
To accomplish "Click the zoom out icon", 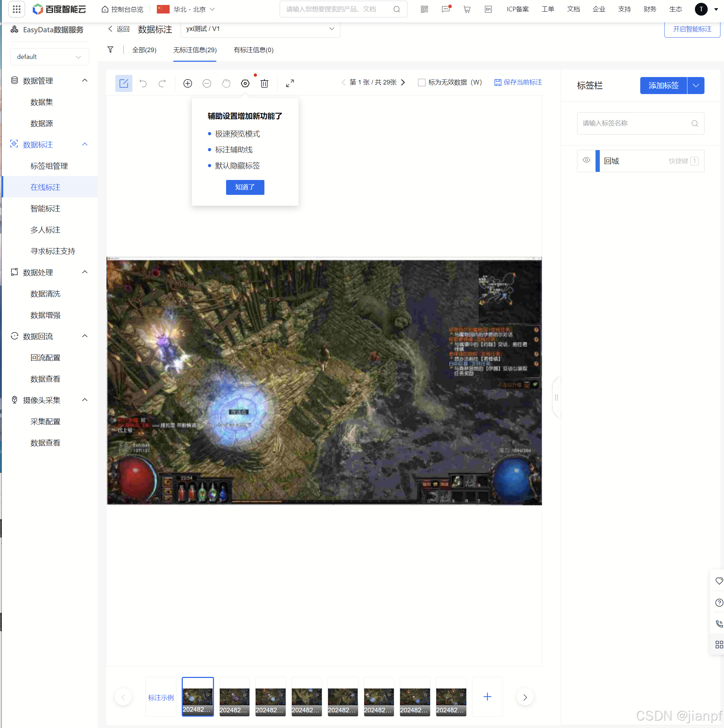I will tap(207, 83).
